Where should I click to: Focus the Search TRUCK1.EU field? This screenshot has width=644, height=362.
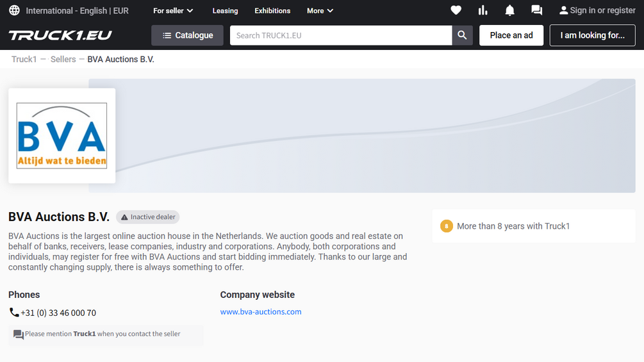(341, 35)
